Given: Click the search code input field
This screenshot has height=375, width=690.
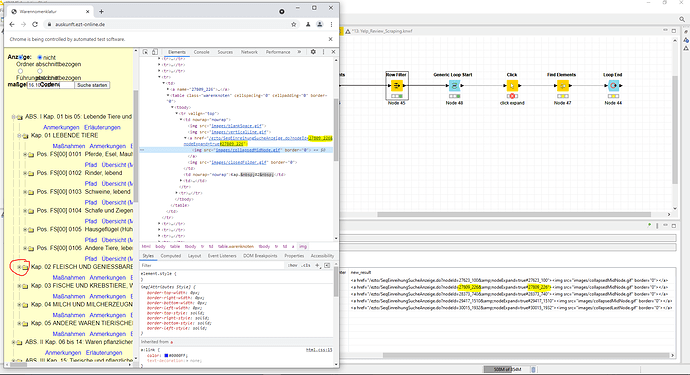Looking at the screenshot, I should pyautogui.click(x=50, y=85).
